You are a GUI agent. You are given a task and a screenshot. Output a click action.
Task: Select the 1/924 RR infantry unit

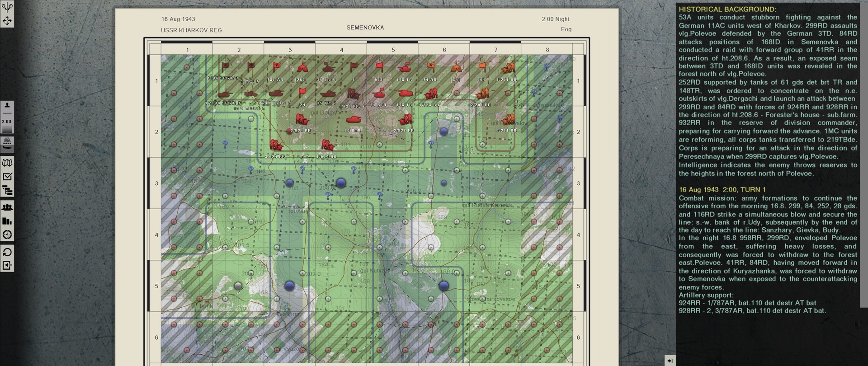326,145
